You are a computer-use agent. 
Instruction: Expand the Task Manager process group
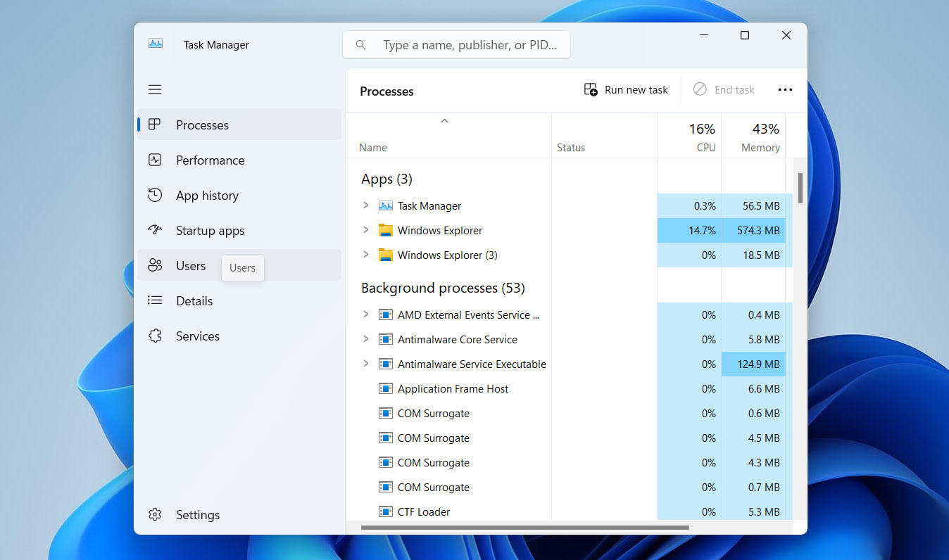point(365,205)
